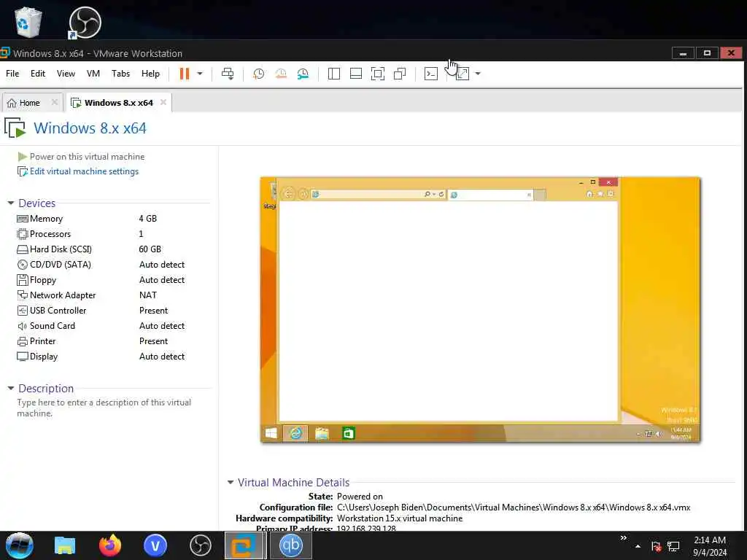Select the CD/DVD (SATA) device

(x=102, y=265)
